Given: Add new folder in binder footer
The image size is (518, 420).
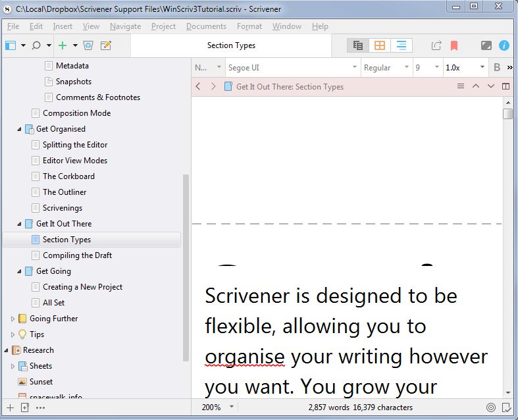Looking at the screenshot, I should point(25,407).
